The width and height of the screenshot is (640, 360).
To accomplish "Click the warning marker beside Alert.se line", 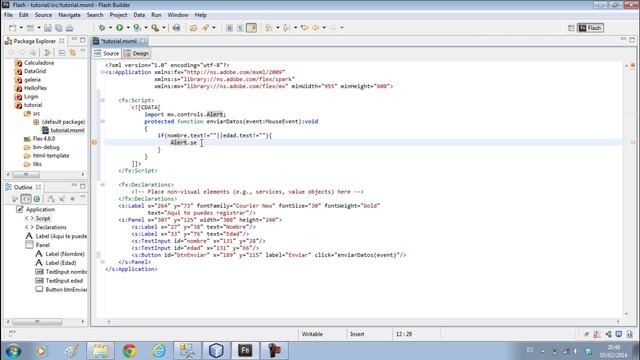I will 94,142.
